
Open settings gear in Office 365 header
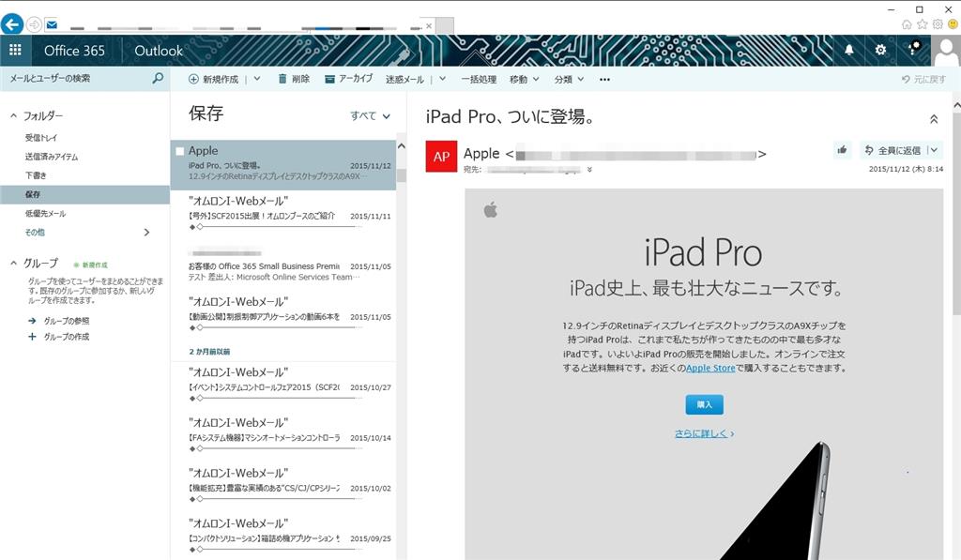pyautogui.click(x=880, y=51)
